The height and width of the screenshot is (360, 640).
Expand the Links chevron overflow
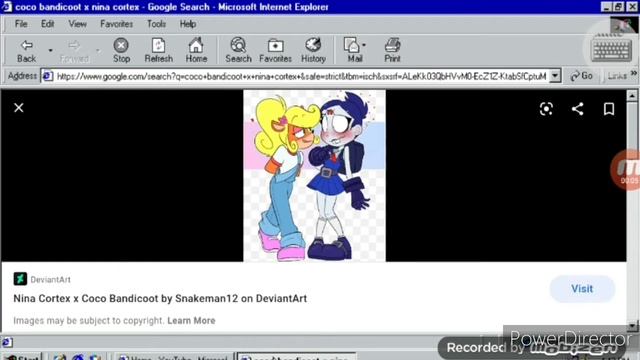click(x=633, y=73)
